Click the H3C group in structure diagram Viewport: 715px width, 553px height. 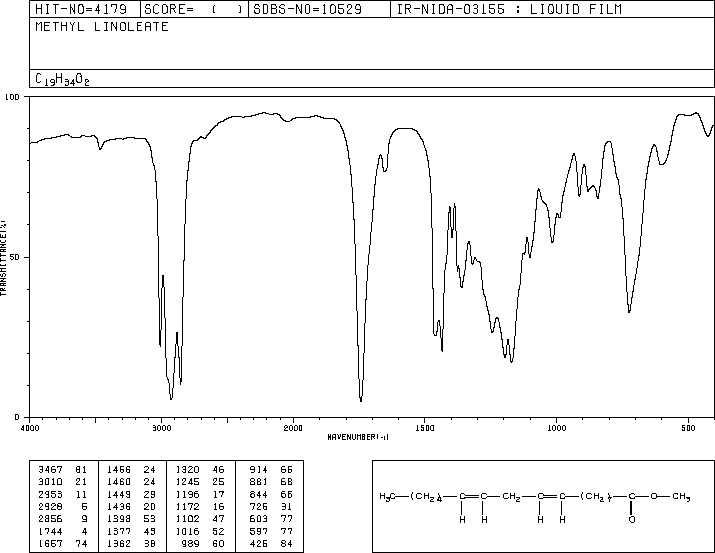[x=387, y=496]
